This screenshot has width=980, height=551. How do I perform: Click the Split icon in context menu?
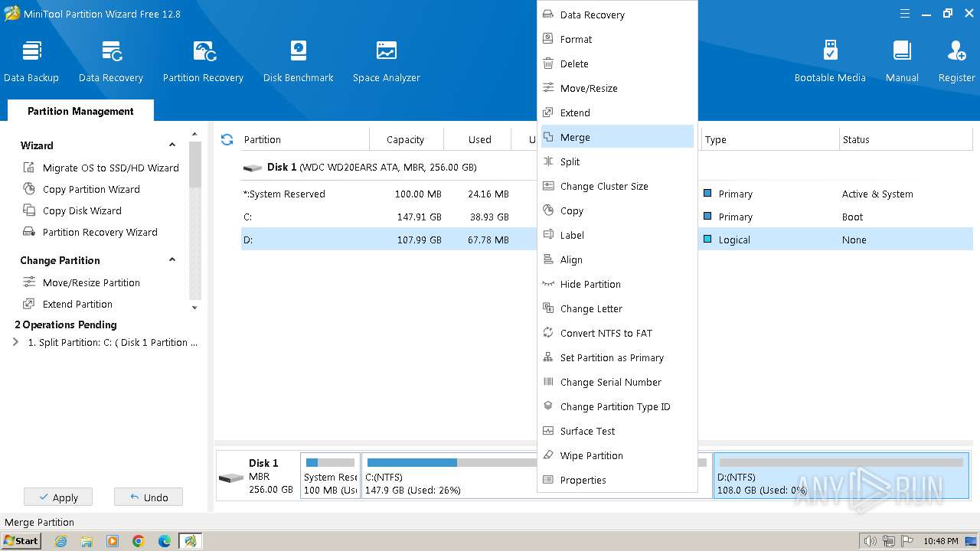pos(548,161)
